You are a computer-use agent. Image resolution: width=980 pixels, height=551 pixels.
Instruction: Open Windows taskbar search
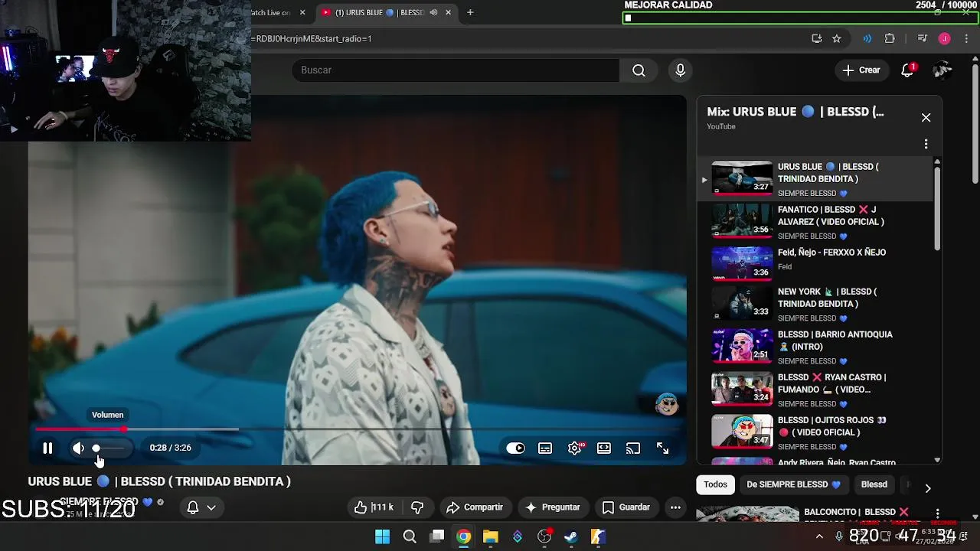(410, 536)
